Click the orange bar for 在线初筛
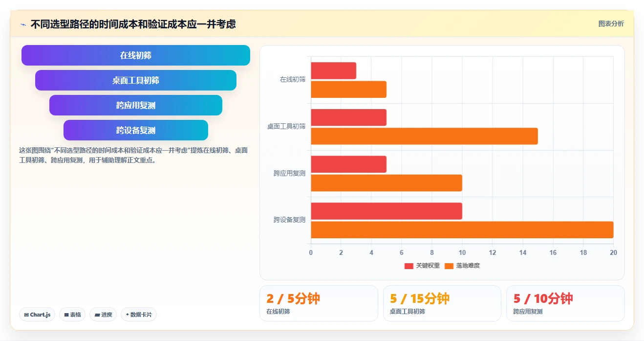Screen dimensions: 644x341 [x=349, y=90]
